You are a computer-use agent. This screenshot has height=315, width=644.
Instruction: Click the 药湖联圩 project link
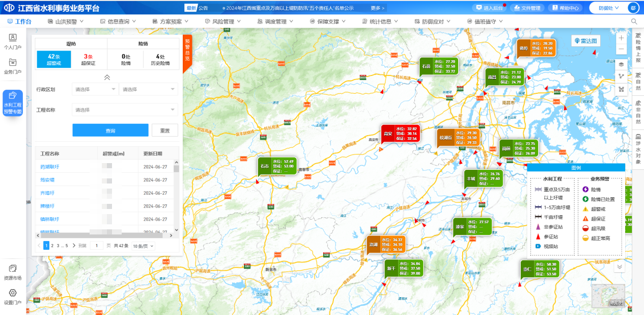tap(50, 167)
